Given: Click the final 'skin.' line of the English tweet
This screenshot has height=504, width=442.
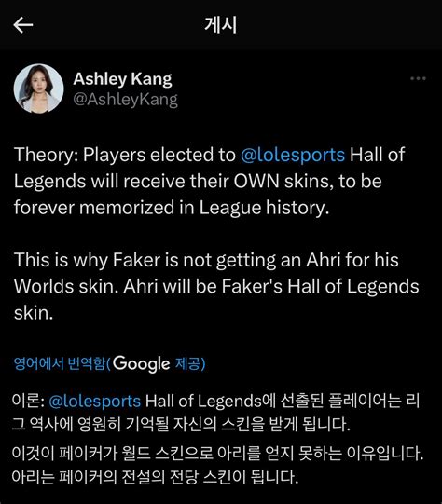Looking at the screenshot, I should coord(34,313).
